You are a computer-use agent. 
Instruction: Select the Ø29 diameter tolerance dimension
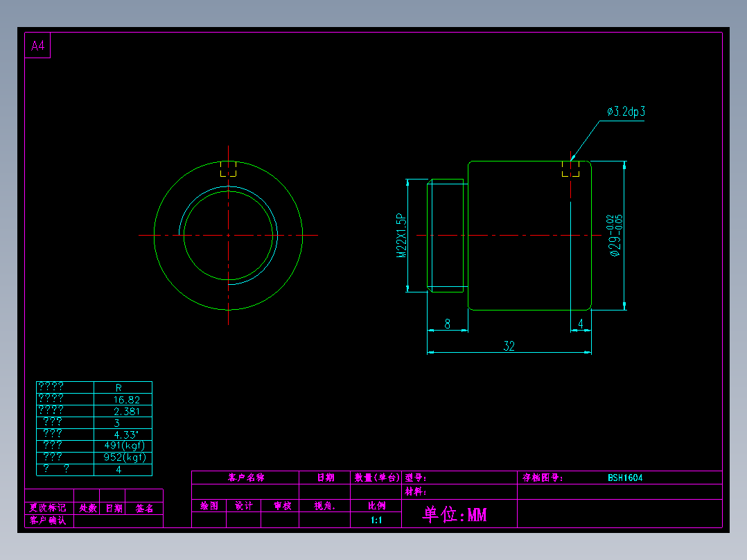615,236
